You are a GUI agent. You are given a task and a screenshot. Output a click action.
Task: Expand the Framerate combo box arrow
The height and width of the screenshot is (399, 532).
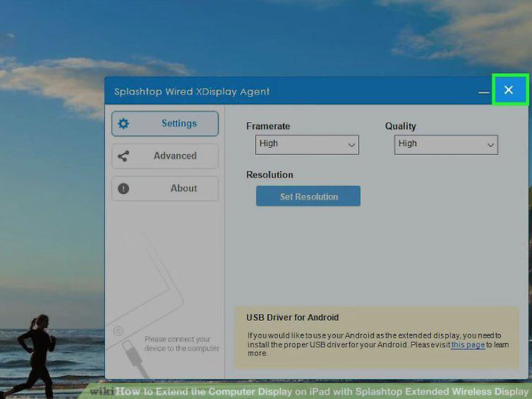351,145
